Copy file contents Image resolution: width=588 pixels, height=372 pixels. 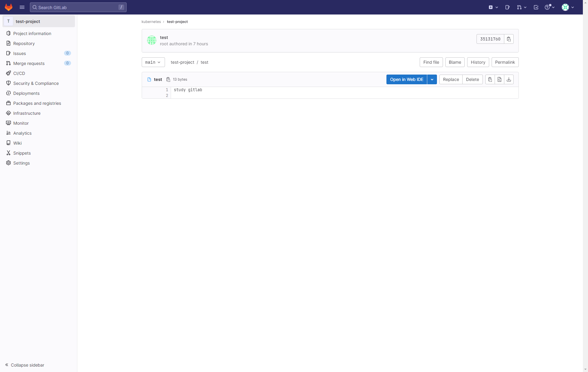490,79
